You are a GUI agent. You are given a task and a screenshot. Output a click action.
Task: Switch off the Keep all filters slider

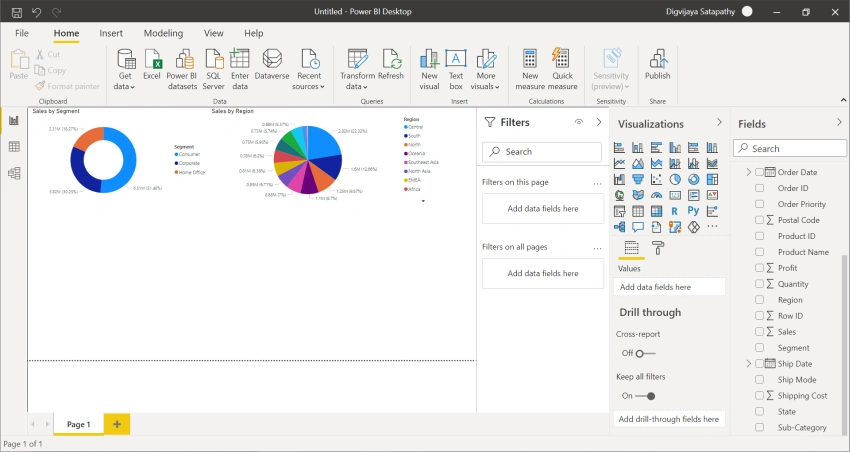(645, 396)
